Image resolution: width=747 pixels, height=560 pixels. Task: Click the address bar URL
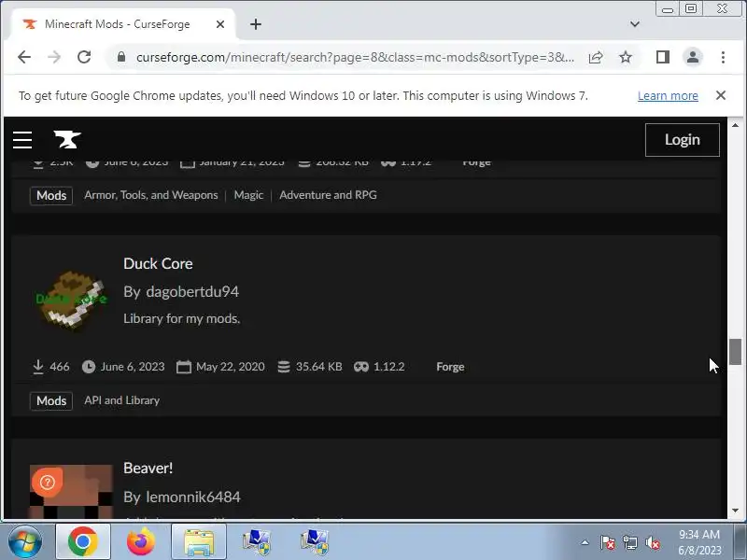click(x=355, y=57)
